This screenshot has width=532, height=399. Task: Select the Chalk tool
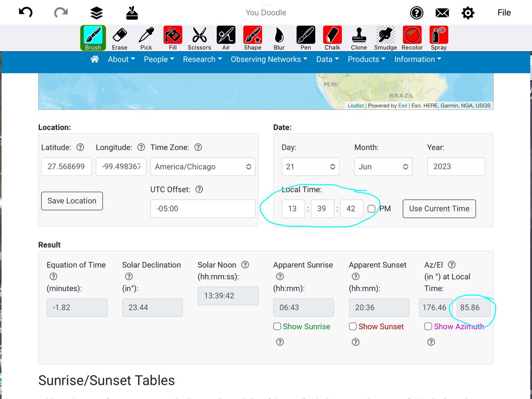[332, 38]
